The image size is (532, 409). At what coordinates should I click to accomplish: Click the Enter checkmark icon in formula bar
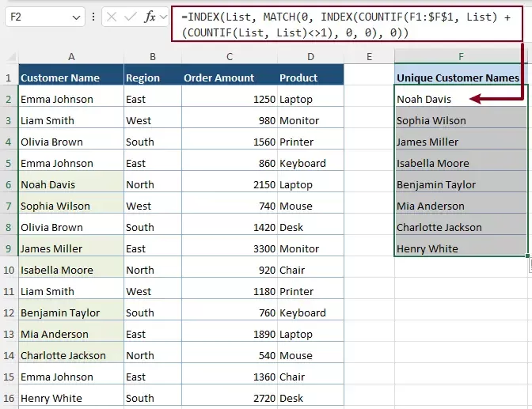131,17
